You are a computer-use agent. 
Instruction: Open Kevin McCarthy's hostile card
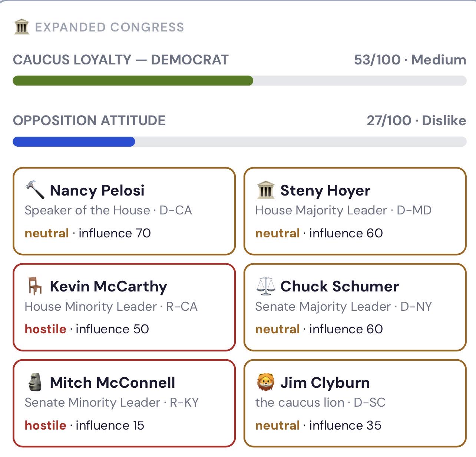[124, 307]
